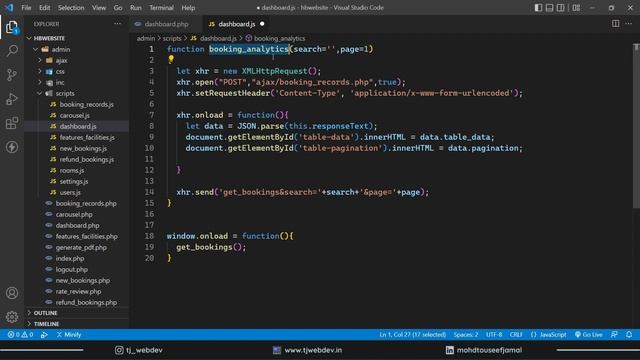This screenshot has height=360, width=640.
Task: Place cursor on get_bookings() line 19
Action: click(211, 247)
